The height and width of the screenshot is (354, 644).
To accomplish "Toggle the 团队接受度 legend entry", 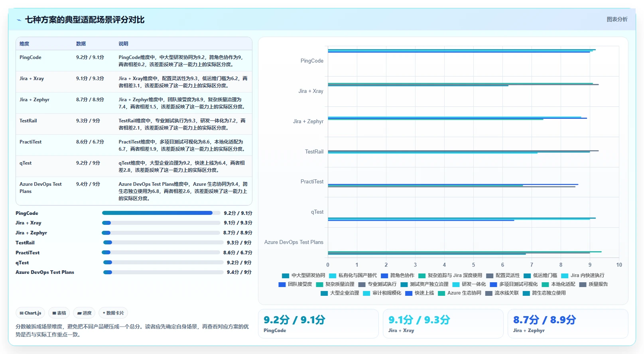I will (x=295, y=284).
